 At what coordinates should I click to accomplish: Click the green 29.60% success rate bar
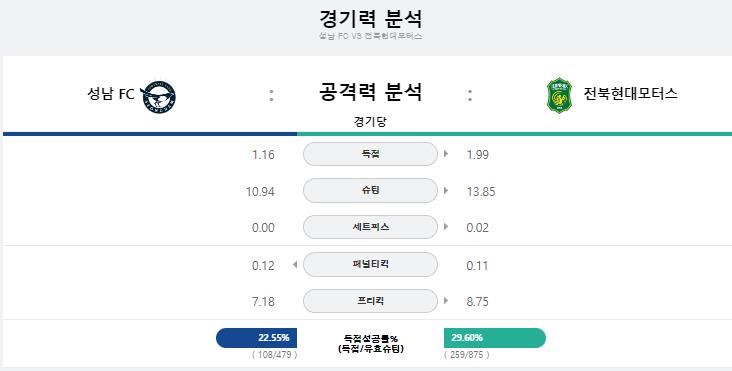[x=495, y=338]
